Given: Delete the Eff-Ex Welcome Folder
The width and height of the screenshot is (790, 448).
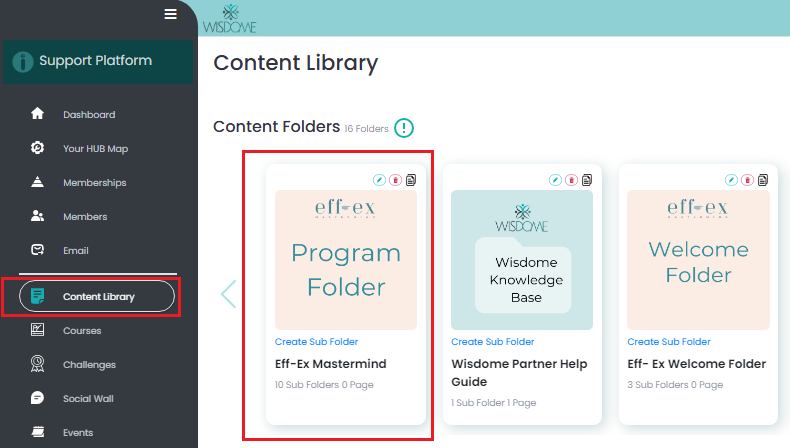Looking at the screenshot, I should (x=748, y=180).
